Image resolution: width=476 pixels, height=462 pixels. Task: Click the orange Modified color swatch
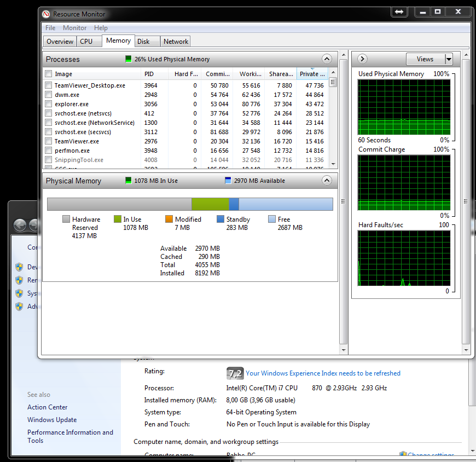(x=169, y=219)
